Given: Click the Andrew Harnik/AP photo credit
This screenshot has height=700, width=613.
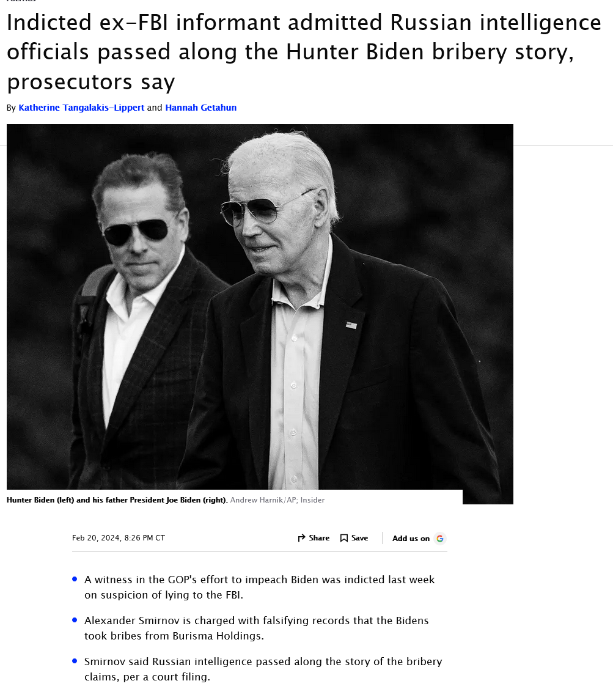Looking at the screenshot, I should point(277,500).
